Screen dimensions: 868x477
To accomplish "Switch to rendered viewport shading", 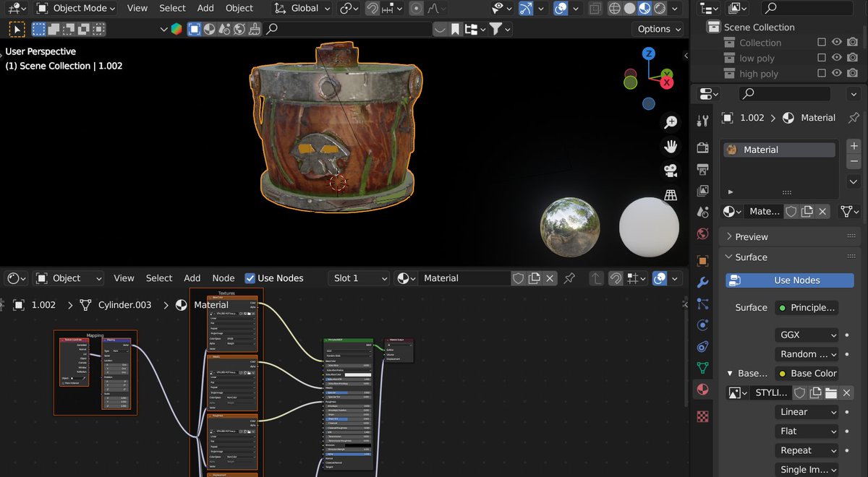I will (x=660, y=9).
